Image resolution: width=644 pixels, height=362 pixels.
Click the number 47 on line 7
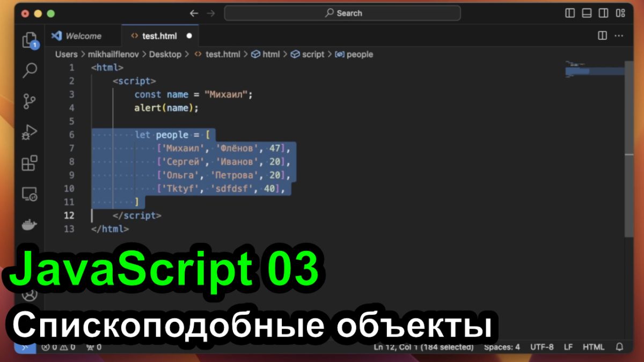click(x=275, y=148)
